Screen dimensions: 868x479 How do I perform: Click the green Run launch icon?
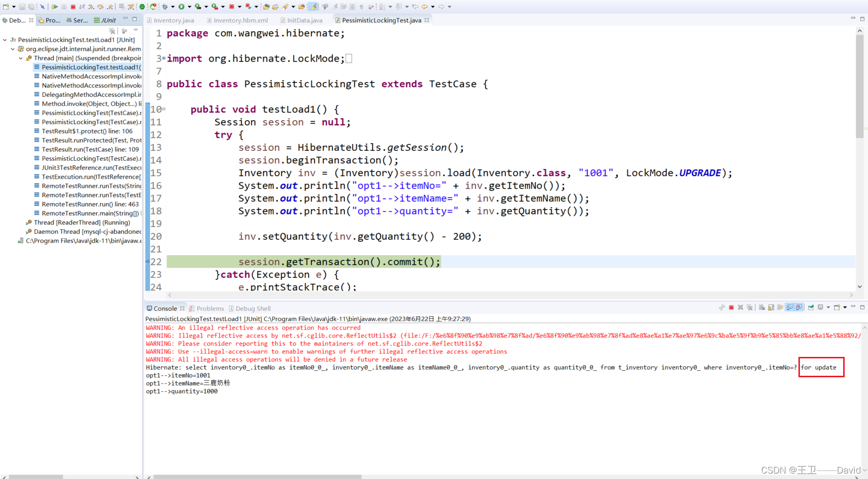pyautogui.click(x=181, y=6)
